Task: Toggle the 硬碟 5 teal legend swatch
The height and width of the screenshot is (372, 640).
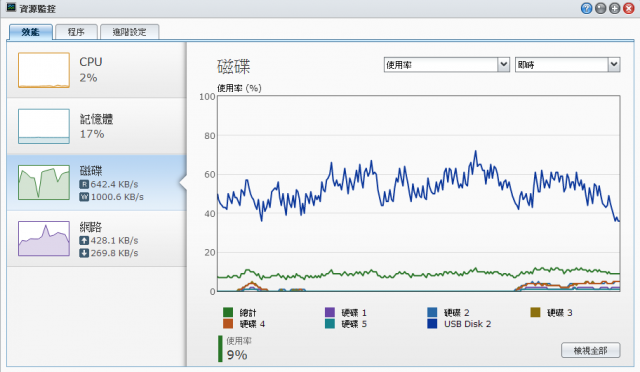Action: pos(330,324)
